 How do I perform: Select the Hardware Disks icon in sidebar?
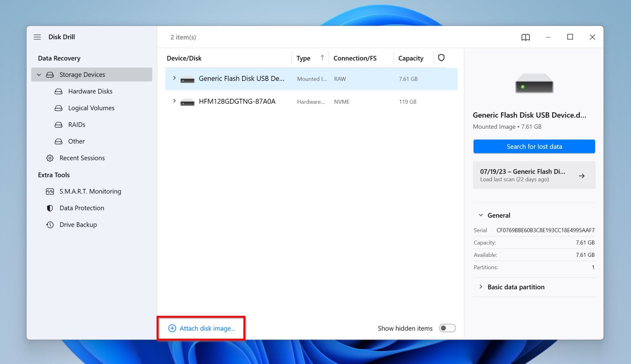click(58, 91)
